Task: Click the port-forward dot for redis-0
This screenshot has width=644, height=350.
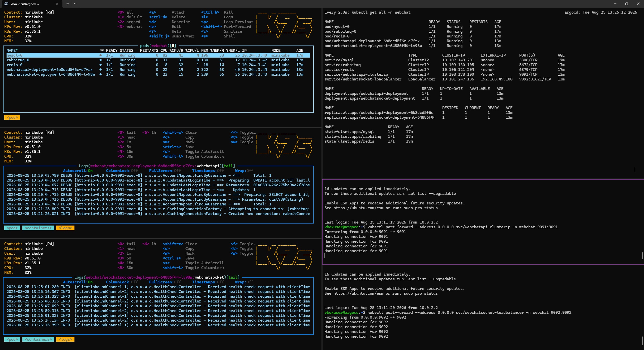Action: pyautogui.click(x=101, y=65)
